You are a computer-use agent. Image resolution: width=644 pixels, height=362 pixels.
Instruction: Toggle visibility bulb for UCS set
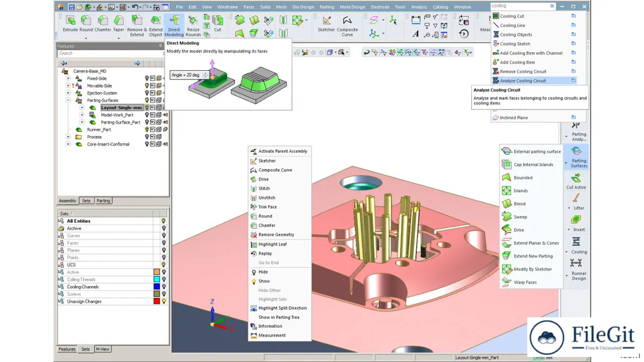point(164,265)
